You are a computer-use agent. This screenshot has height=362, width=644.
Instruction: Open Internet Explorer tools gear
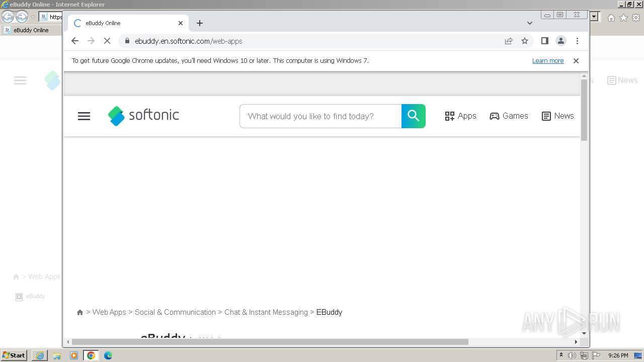tap(636, 18)
